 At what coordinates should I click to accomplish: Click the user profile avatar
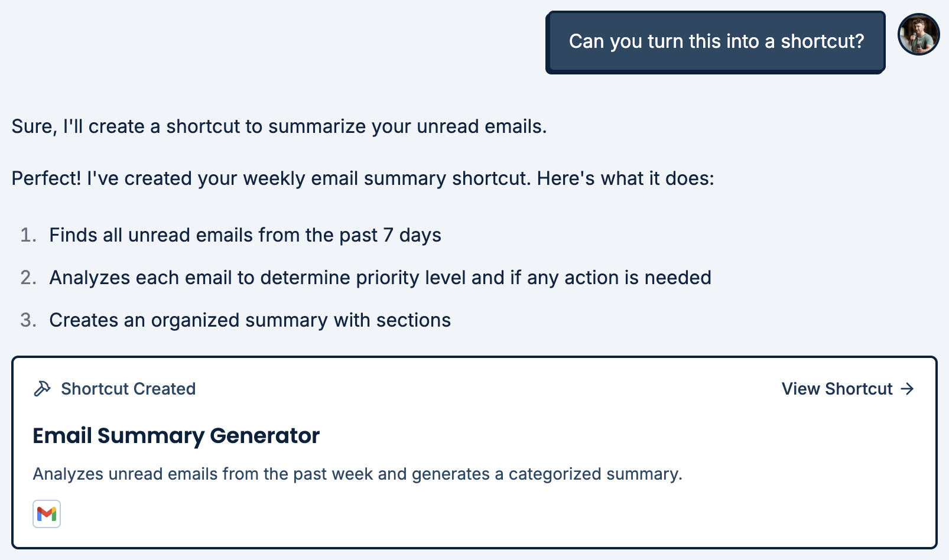918,34
